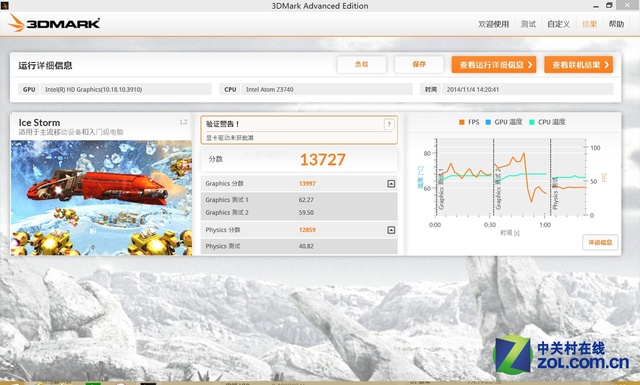Viewport: 640px width, 385px height.
Task: Open the 欢迎使用 welcome tab
Action: pos(493,24)
